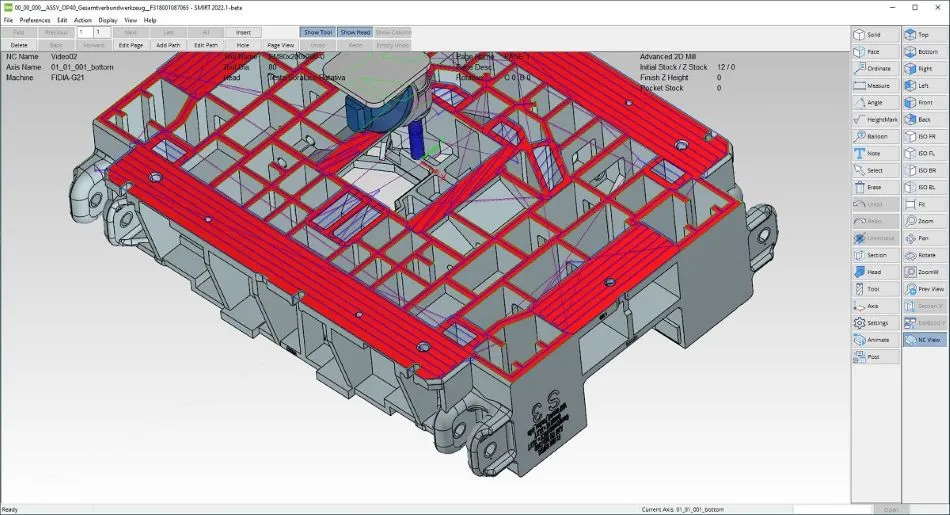Screen dimensions: 950x515
Task: Toggle the Show Tool button off
Action: click(317, 33)
